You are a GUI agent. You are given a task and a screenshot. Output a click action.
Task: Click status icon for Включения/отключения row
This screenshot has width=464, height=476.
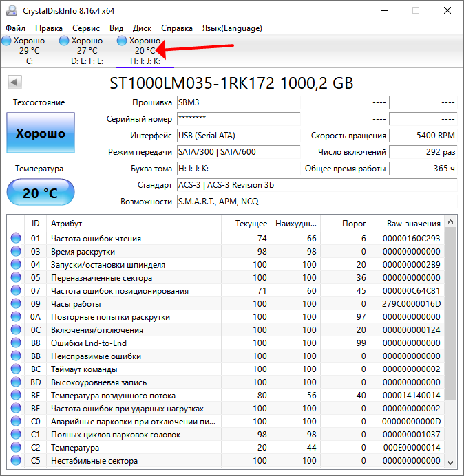click(x=16, y=329)
